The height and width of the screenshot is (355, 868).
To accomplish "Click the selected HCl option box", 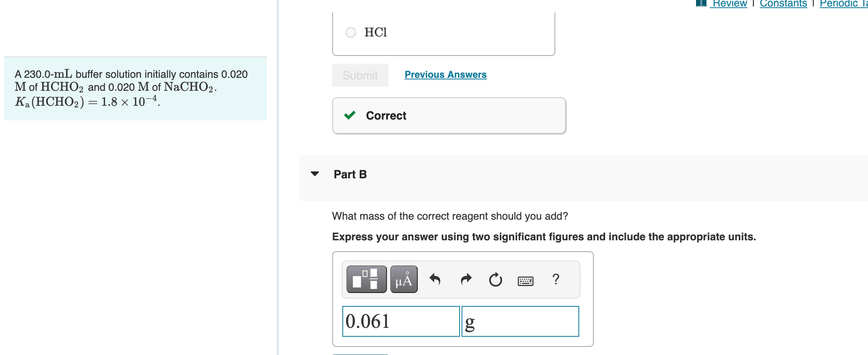I will coord(443,32).
